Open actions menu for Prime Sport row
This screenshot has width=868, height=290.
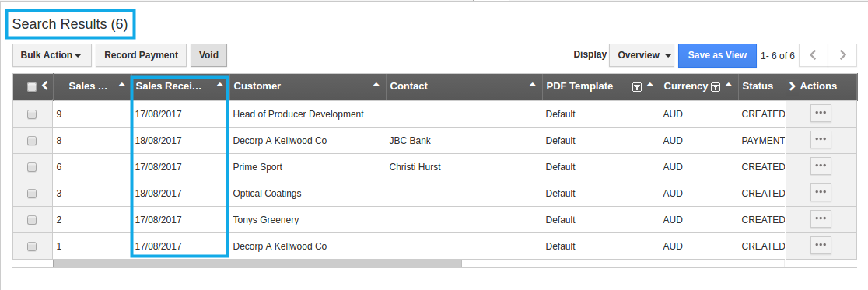coord(821,166)
